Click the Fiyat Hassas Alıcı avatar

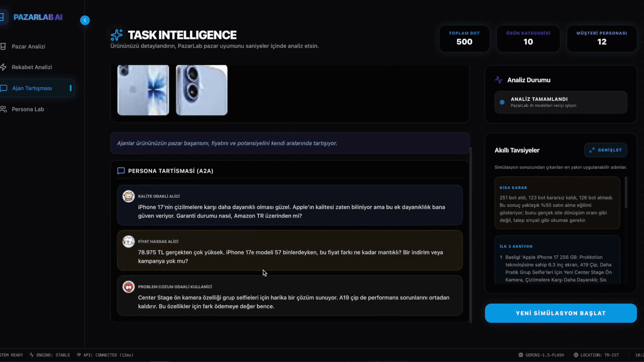point(129,241)
